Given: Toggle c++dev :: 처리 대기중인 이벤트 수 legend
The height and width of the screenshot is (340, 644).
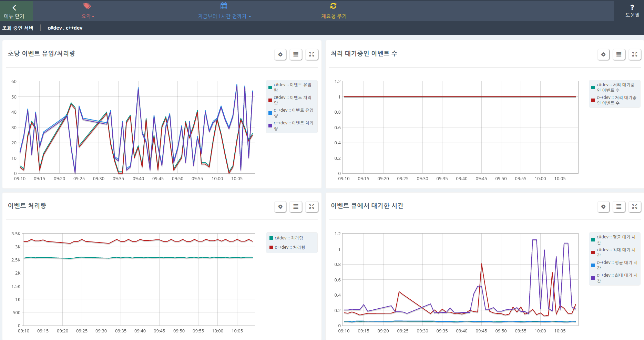Looking at the screenshot, I should [x=614, y=100].
